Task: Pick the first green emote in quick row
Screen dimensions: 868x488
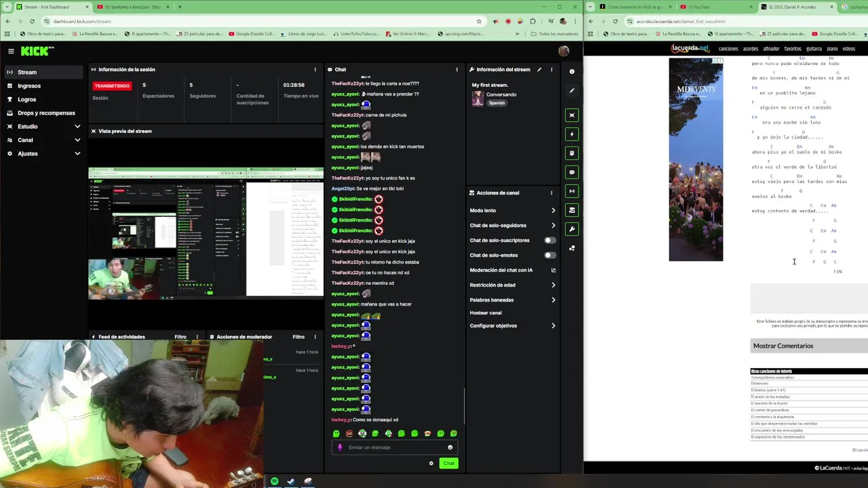Action: [x=336, y=434]
